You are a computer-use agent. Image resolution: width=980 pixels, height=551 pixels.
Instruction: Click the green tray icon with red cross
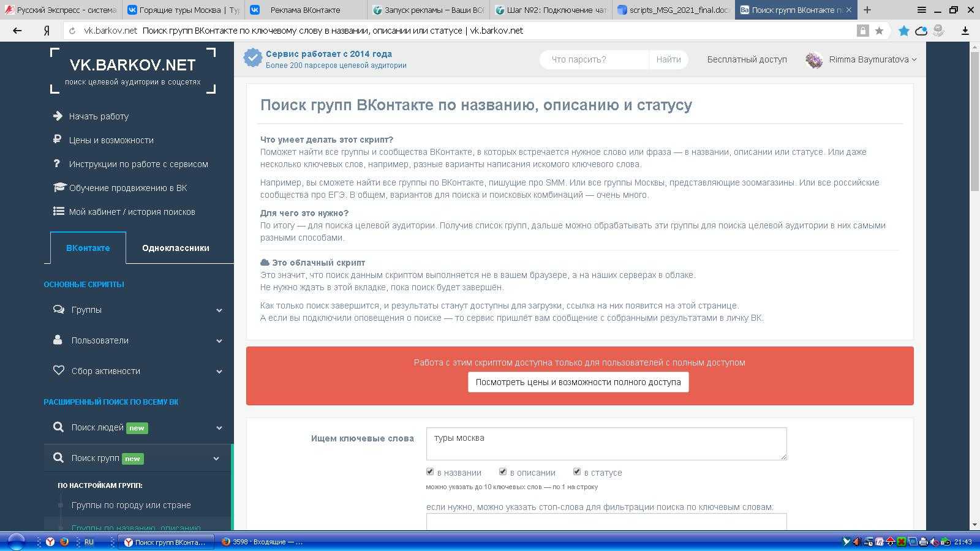click(x=902, y=542)
